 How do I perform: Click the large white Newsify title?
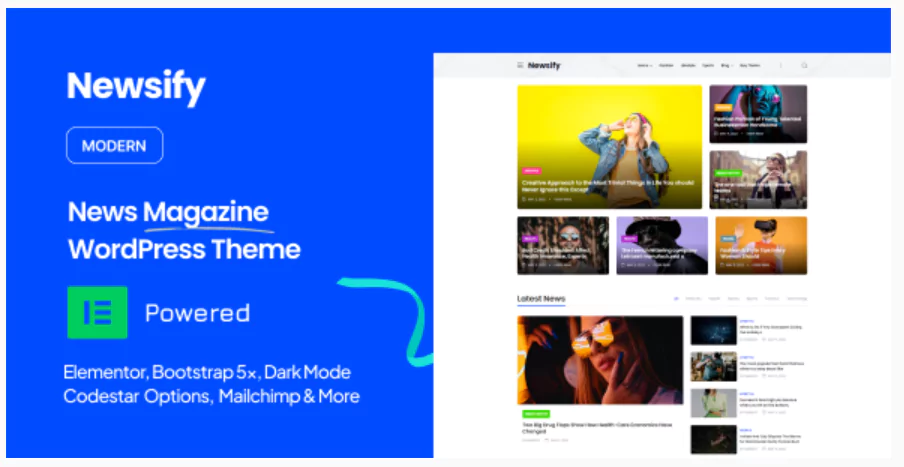136,87
